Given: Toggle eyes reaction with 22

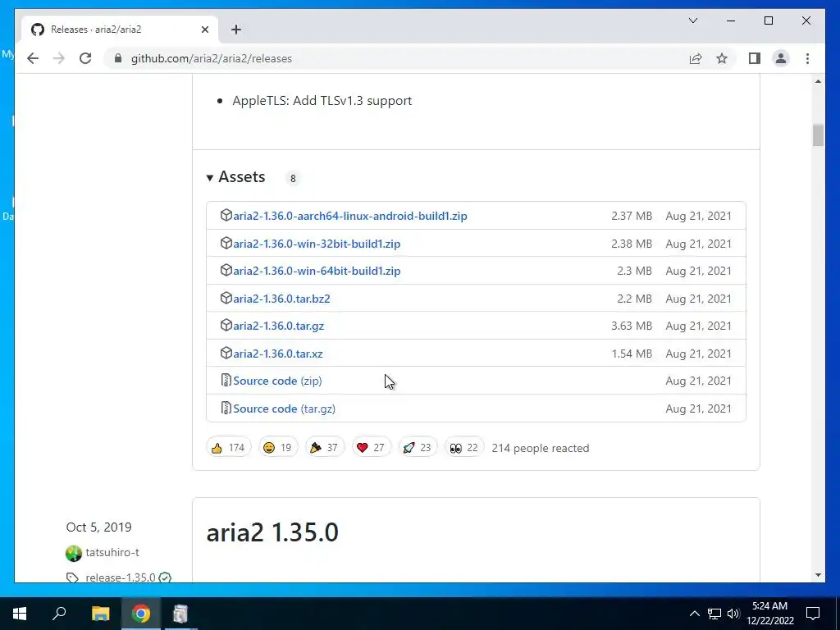Looking at the screenshot, I should [464, 447].
